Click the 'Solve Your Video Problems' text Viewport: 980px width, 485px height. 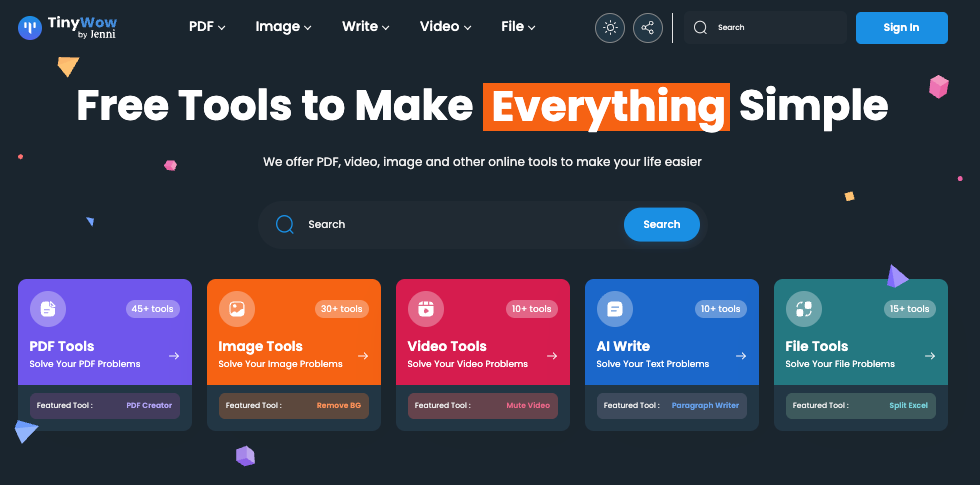(x=468, y=364)
